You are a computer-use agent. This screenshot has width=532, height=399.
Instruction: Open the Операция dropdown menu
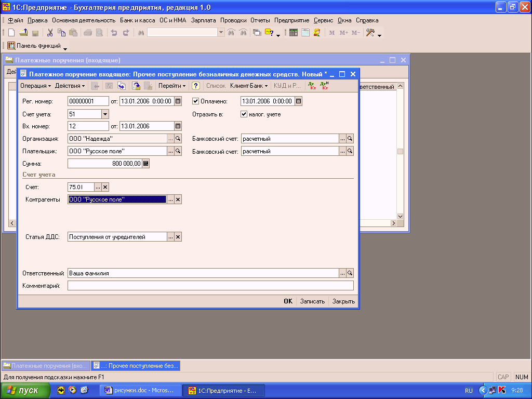[35, 86]
